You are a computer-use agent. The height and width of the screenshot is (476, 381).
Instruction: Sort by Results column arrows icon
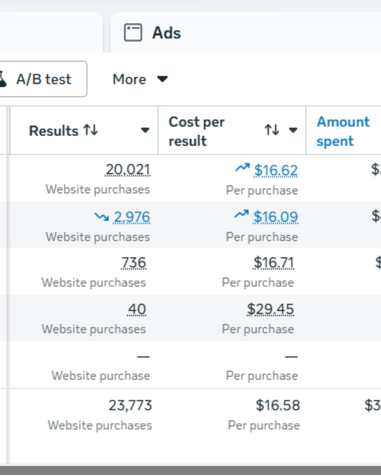[x=91, y=130]
